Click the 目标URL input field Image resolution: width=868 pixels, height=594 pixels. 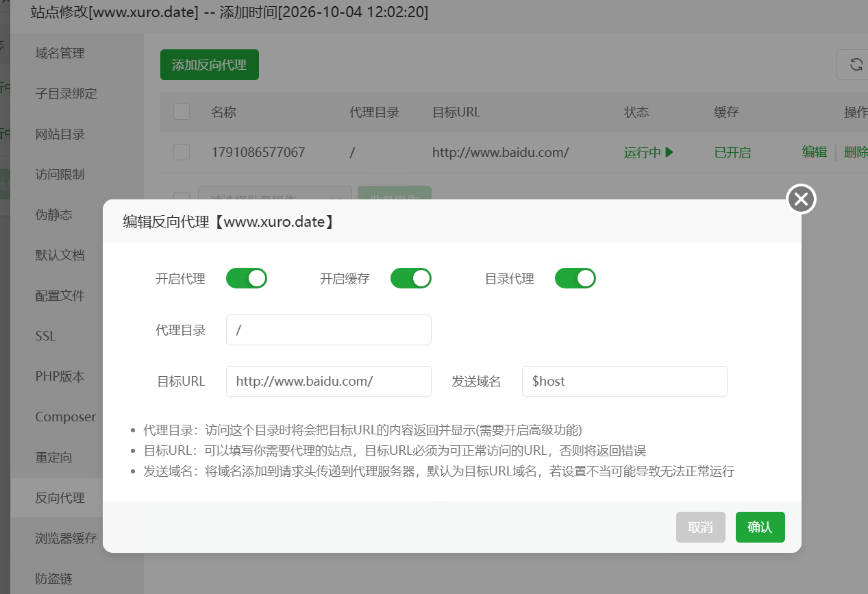329,381
